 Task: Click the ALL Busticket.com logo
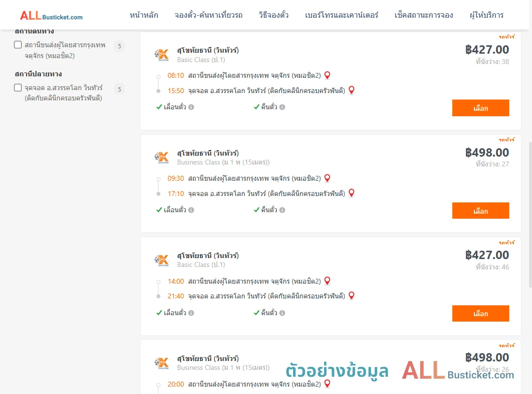coord(51,16)
